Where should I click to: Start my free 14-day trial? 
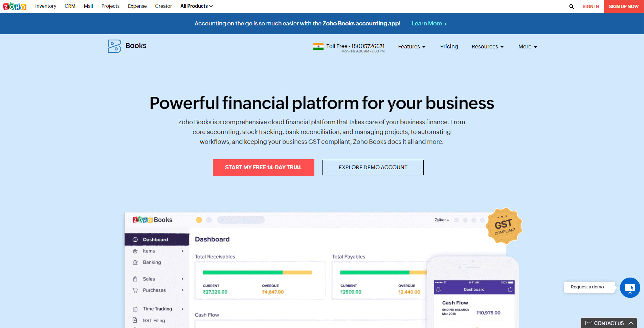(x=264, y=168)
